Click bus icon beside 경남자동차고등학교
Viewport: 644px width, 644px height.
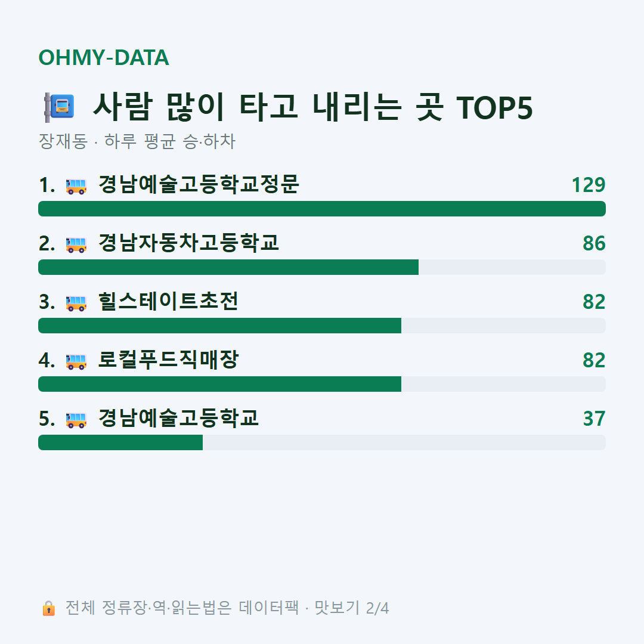[76, 244]
